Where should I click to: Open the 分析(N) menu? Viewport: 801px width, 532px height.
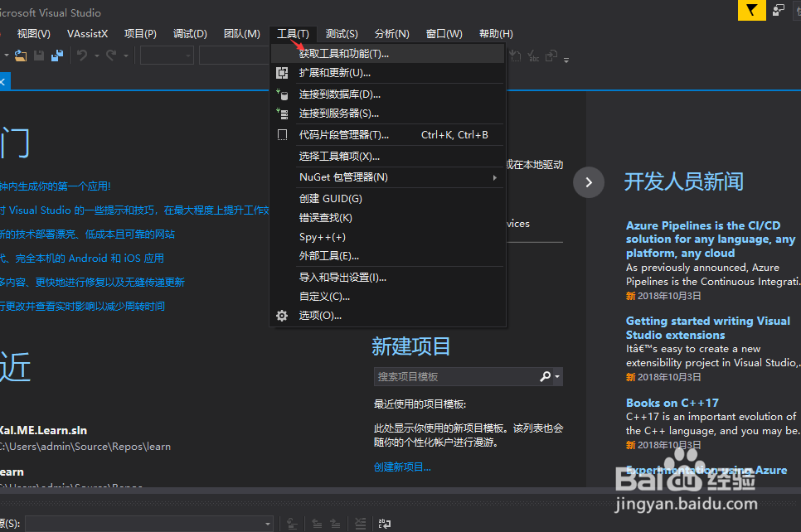392,34
